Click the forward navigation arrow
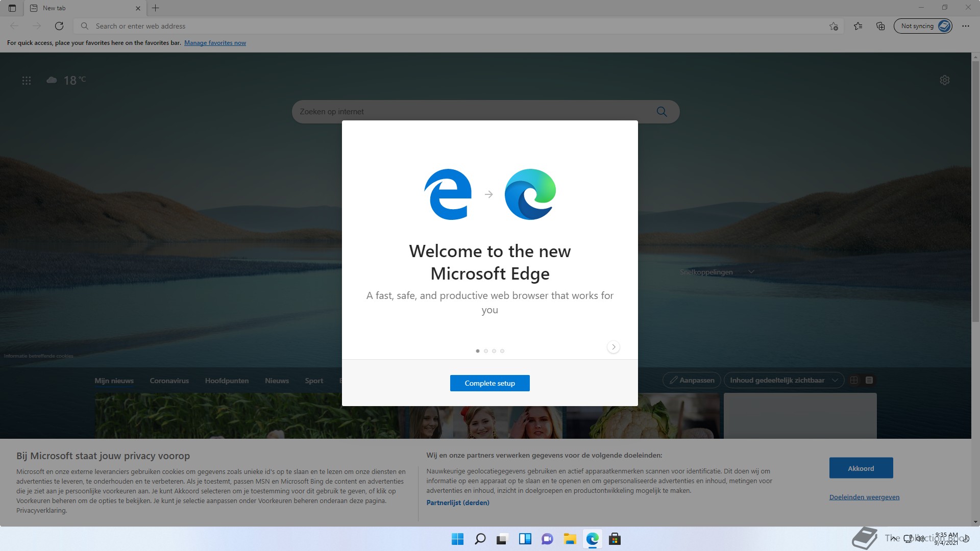This screenshot has height=551, width=980. click(x=37, y=26)
